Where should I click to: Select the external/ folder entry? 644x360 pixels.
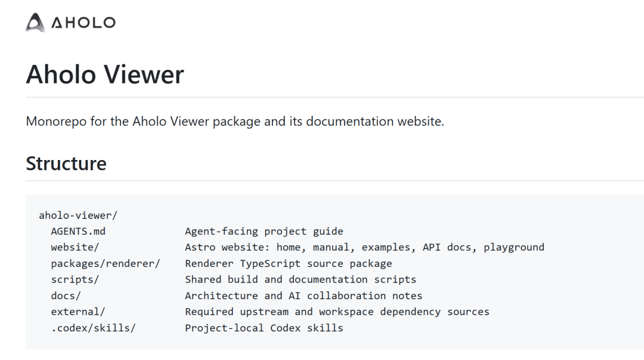click(78, 312)
